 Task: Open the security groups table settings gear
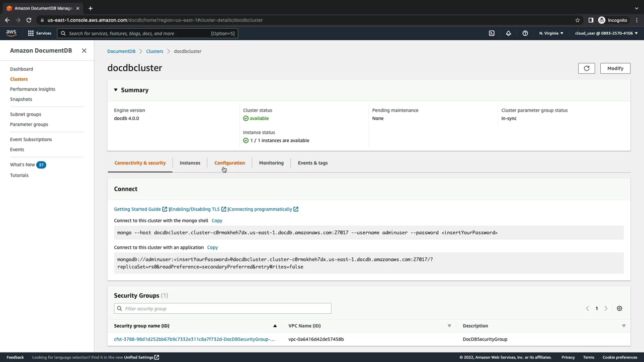(619, 309)
